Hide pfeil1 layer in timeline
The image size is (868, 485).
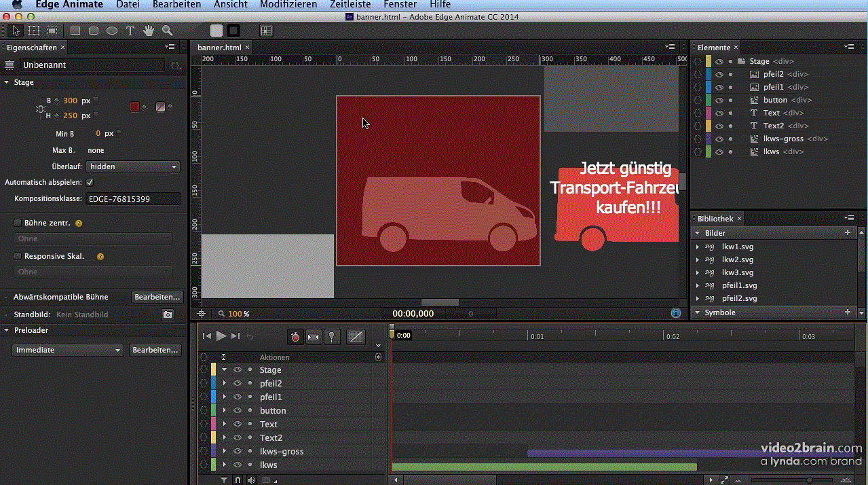(x=238, y=397)
